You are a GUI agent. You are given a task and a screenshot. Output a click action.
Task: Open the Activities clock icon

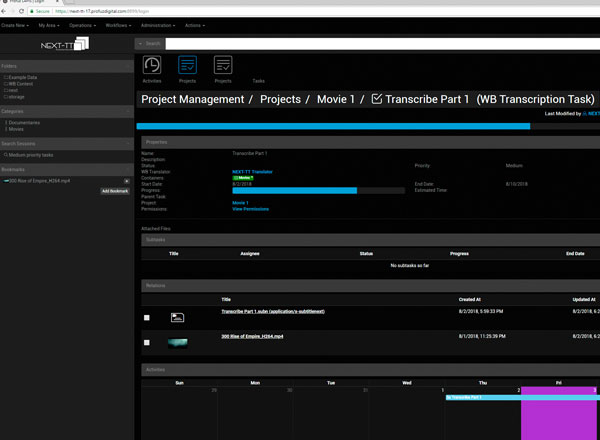pyautogui.click(x=152, y=65)
